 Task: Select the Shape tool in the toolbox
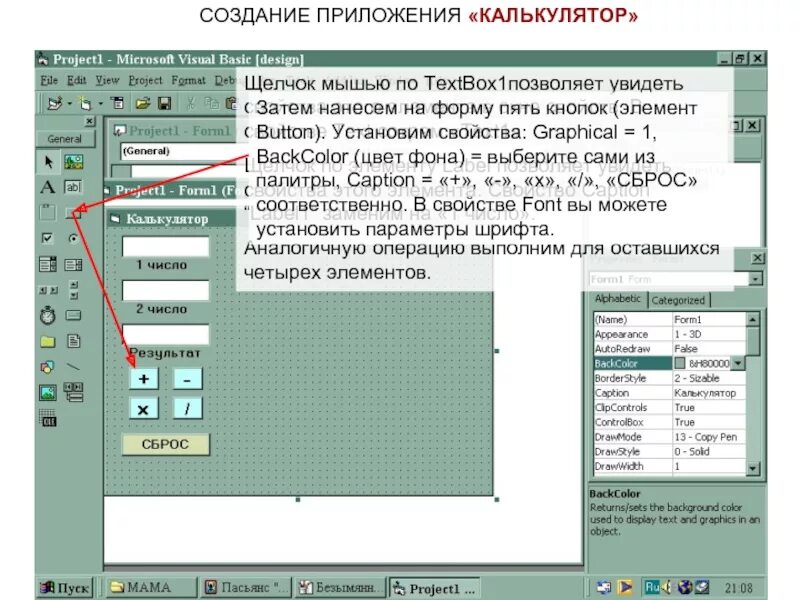click(x=47, y=367)
